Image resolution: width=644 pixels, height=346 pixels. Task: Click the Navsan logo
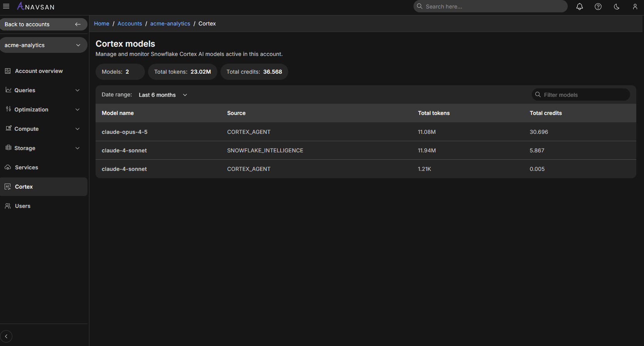(36, 7)
